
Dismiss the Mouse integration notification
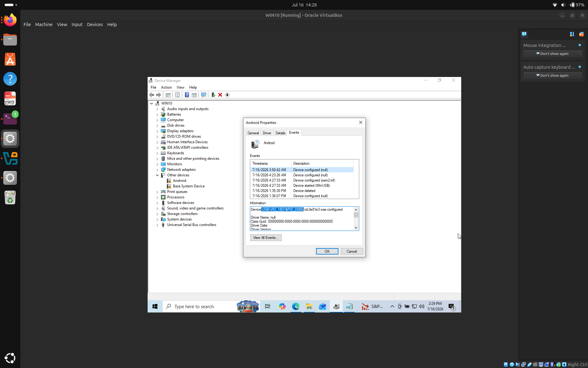(x=580, y=45)
